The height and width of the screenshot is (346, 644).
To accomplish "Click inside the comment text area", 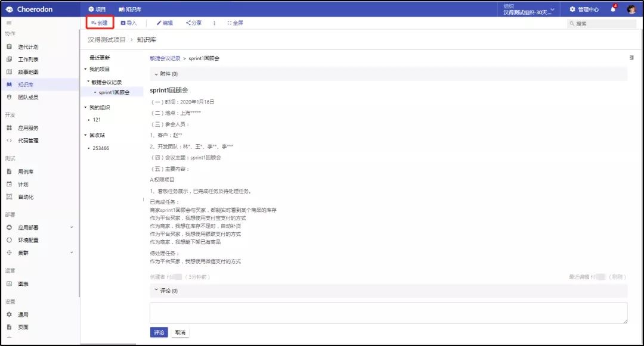I will click(388, 313).
